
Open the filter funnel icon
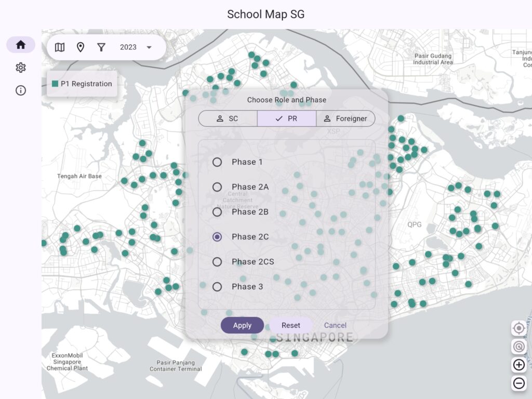(x=101, y=47)
